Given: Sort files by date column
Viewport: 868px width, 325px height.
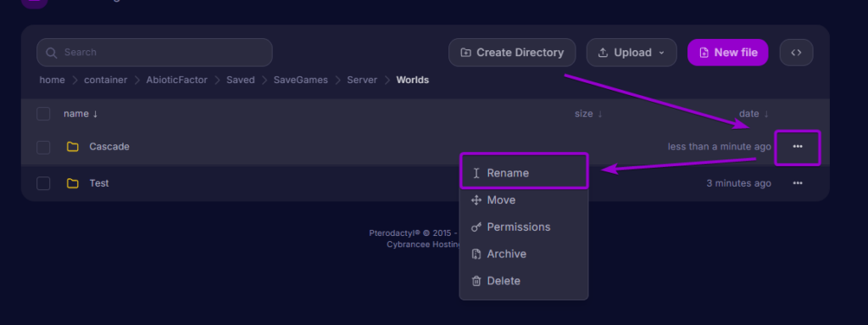Looking at the screenshot, I should click(754, 114).
